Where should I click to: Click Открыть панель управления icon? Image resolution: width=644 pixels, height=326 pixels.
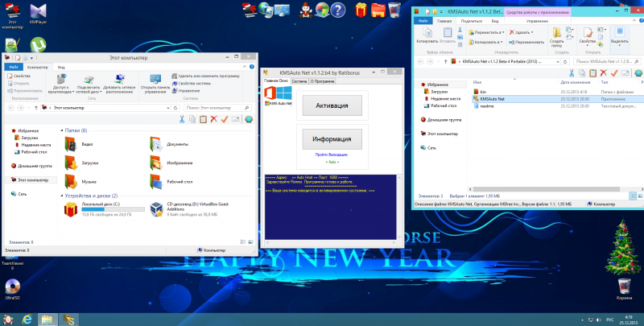(155, 84)
